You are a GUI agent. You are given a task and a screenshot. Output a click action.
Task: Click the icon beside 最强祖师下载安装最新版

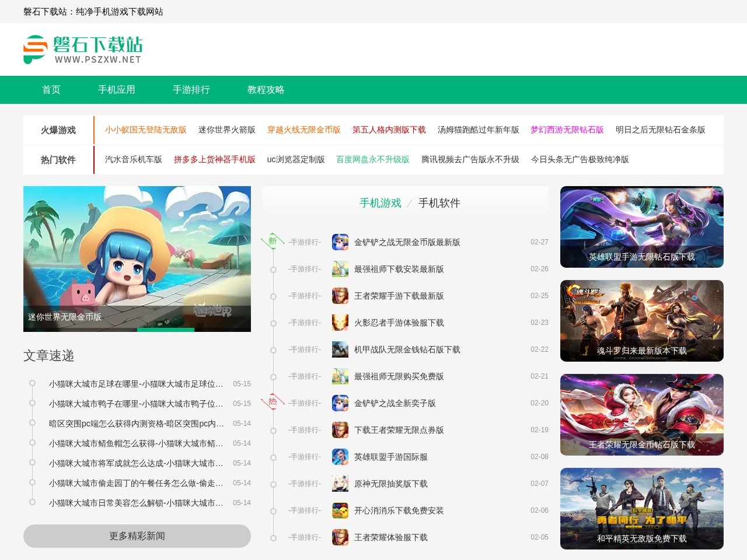[x=340, y=269]
